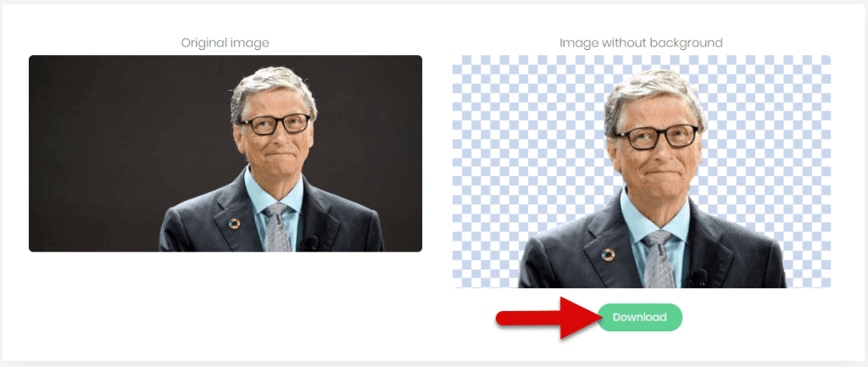Image resolution: width=868 pixels, height=367 pixels.
Task: Click the "Image without background" heading text
Action: (641, 42)
